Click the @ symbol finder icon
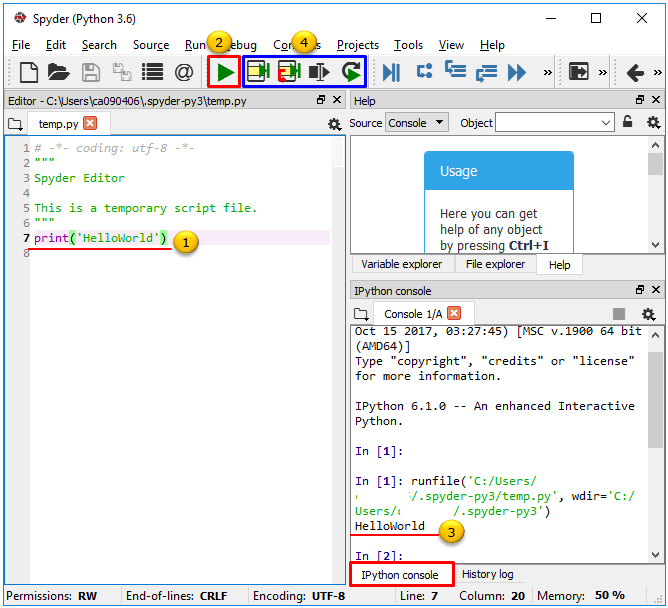This screenshot has height=608, width=668. pyautogui.click(x=184, y=72)
